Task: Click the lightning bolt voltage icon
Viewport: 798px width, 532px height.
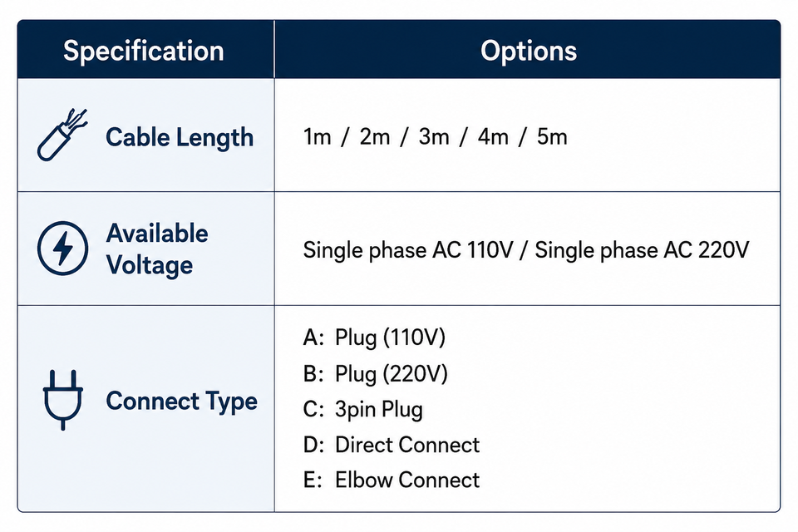Action: click(x=62, y=249)
